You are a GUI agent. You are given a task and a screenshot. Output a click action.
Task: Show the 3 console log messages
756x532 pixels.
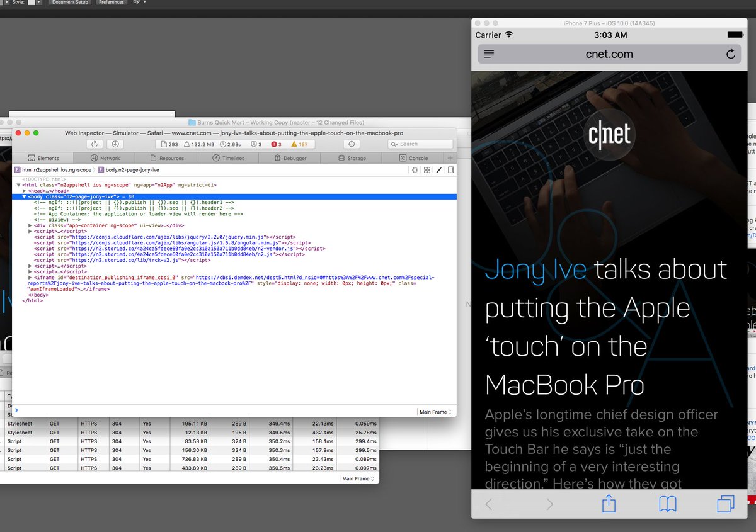click(256, 144)
